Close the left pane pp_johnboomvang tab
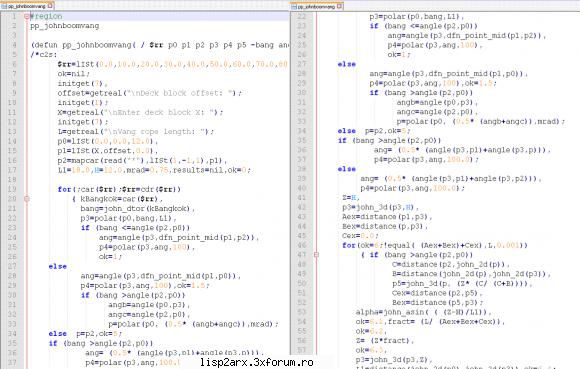This screenshot has width=580, height=369. (50, 6)
